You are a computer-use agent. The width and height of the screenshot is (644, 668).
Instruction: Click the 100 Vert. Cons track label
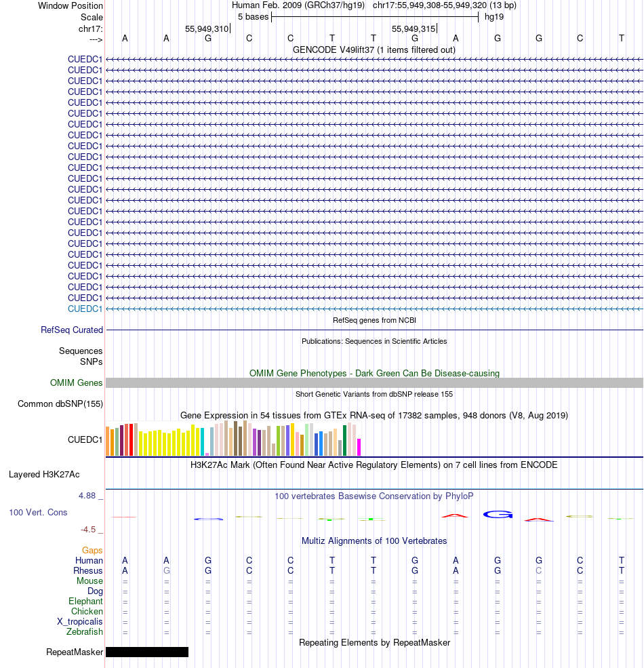pyautogui.click(x=39, y=513)
